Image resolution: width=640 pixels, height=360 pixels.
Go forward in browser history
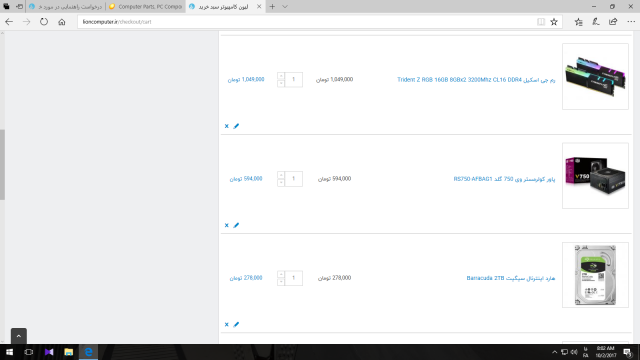(27, 22)
